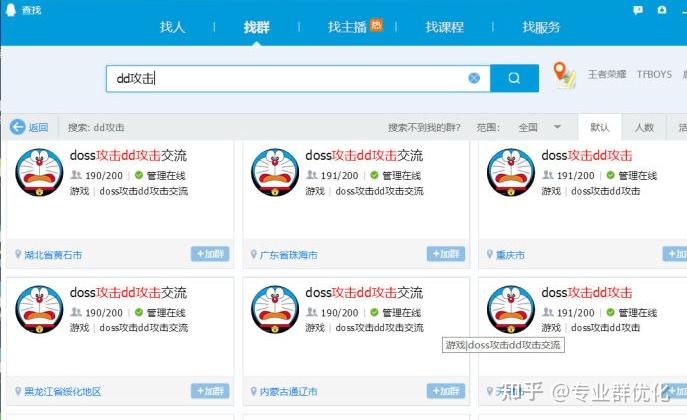Open group title in 广东省珠海市 card
This screenshot has width=687, height=420.
(x=364, y=155)
